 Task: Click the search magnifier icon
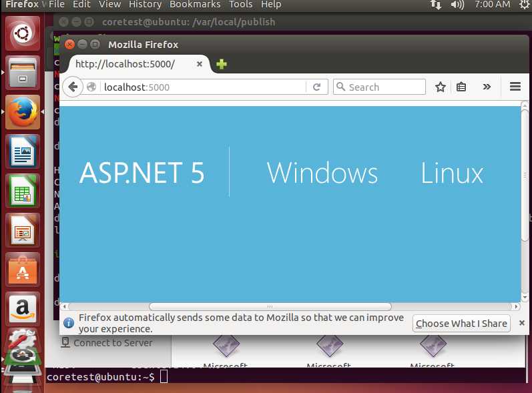(340, 87)
